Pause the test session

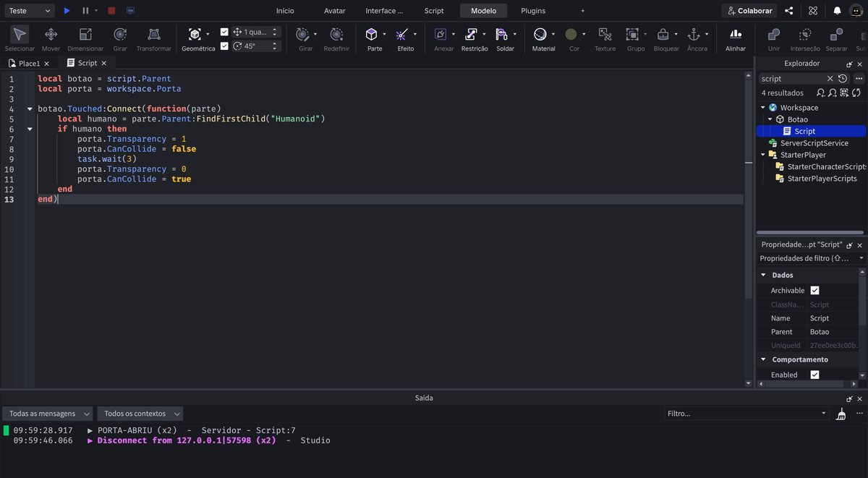pos(85,11)
